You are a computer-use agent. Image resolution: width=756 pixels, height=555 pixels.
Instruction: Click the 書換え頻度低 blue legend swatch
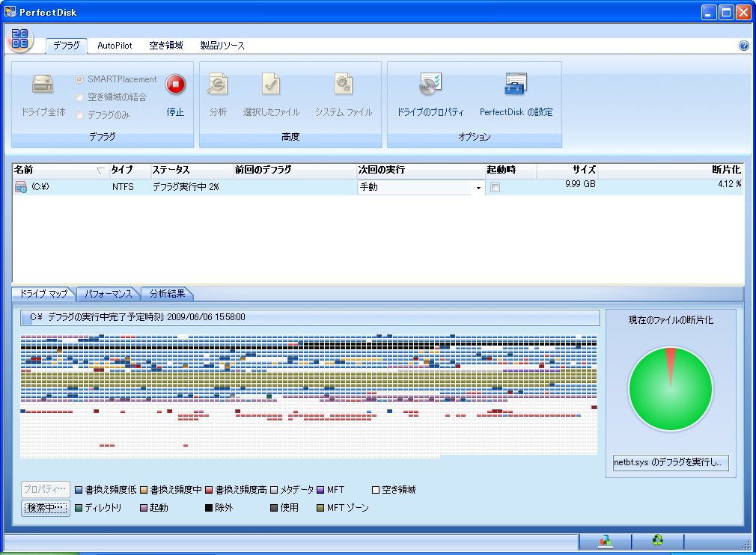tap(79, 490)
